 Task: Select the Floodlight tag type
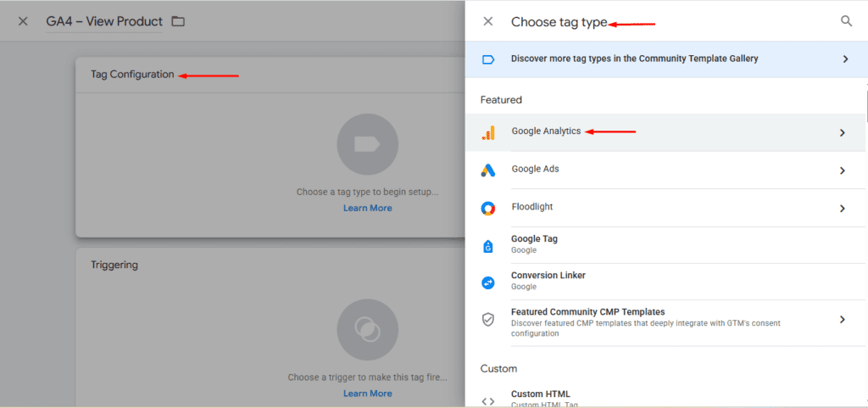point(665,208)
